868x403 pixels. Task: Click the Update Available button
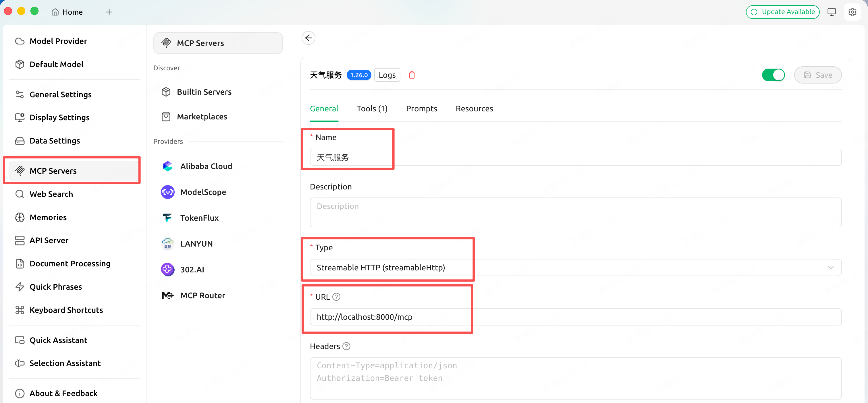(782, 12)
